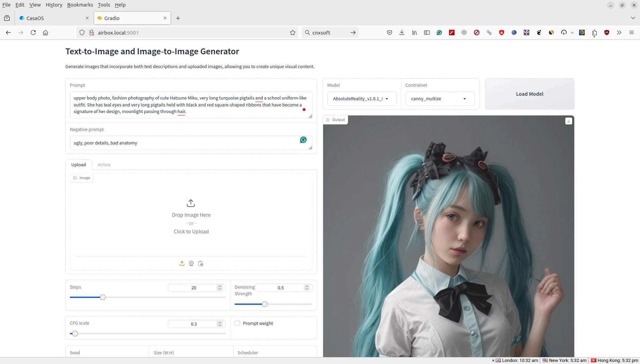Click inside the Negative prompt text field

tap(191, 143)
